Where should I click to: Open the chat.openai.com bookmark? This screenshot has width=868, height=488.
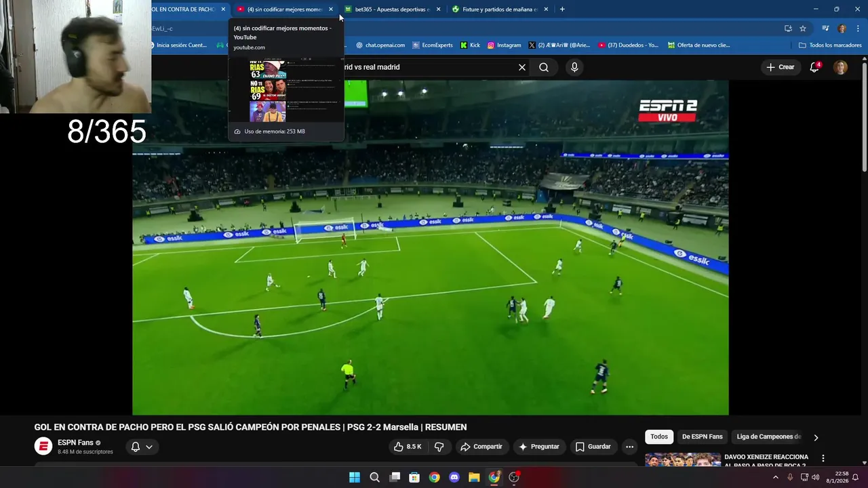click(x=380, y=45)
